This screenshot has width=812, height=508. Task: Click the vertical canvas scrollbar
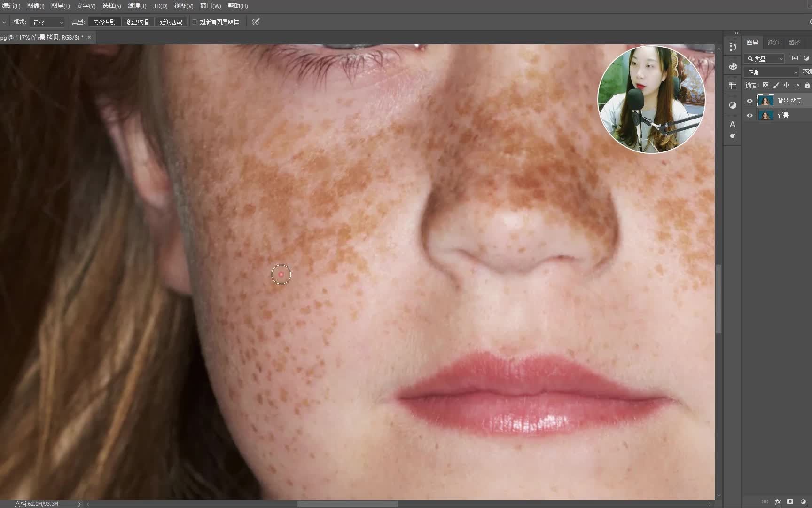[718, 299]
